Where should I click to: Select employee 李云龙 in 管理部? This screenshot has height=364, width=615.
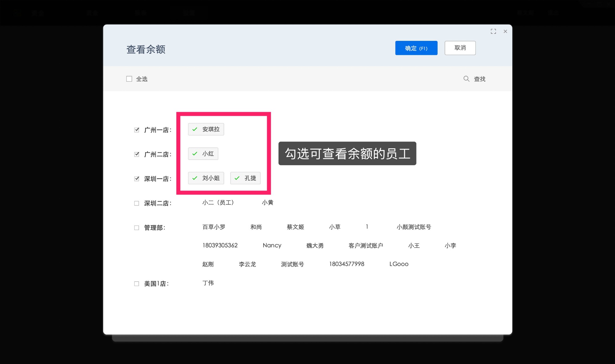pyautogui.click(x=248, y=264)
